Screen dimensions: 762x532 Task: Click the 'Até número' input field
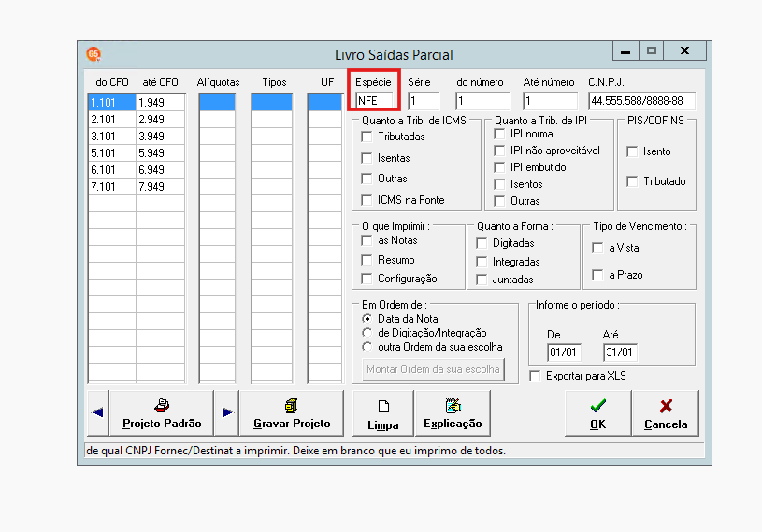pyautogui.click(x=550, y=101)
